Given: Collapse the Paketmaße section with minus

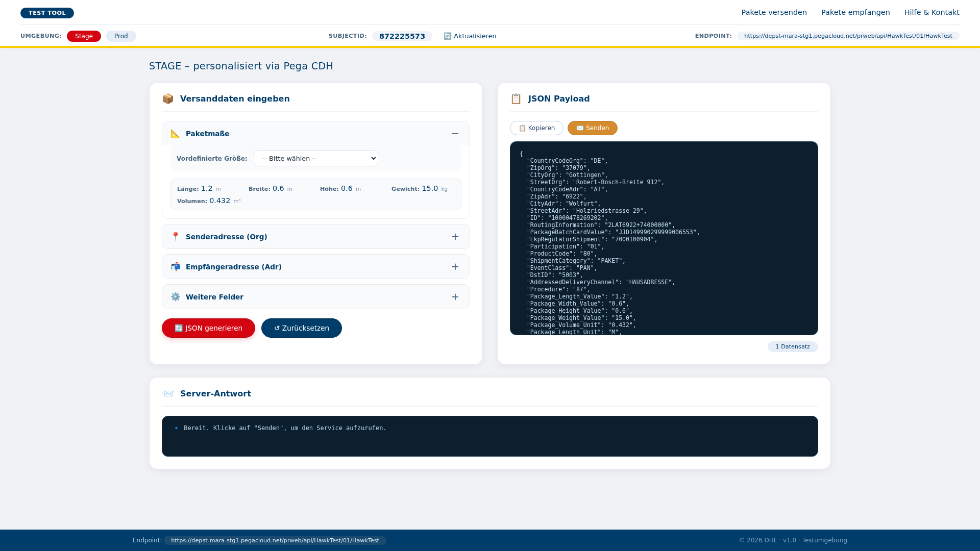Looking at the screenshot, I should 455,134.
